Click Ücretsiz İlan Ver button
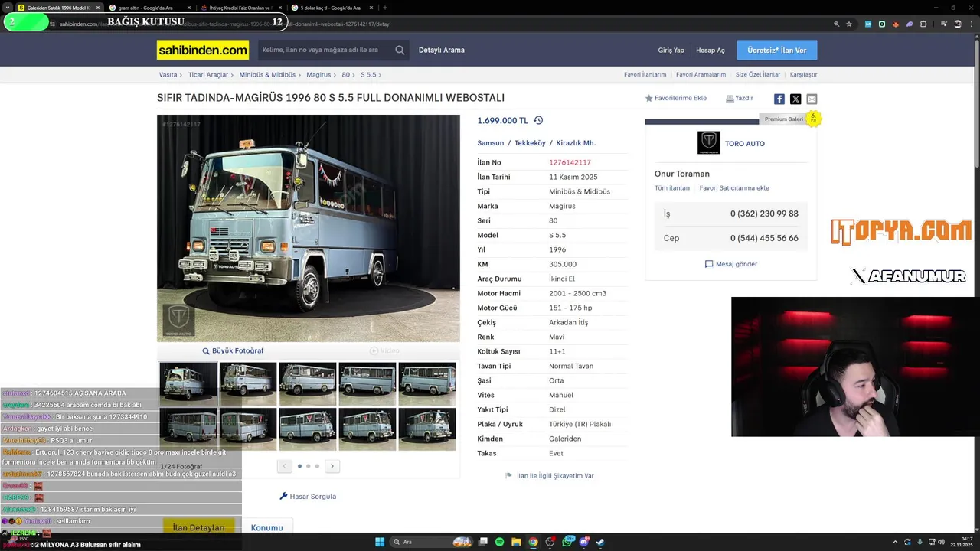The height and width of the screenshot is (551, 980). (x=776, y=50)
